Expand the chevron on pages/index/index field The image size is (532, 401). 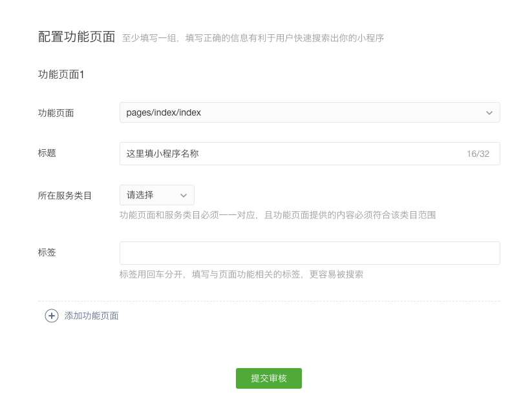pos(489,113)
